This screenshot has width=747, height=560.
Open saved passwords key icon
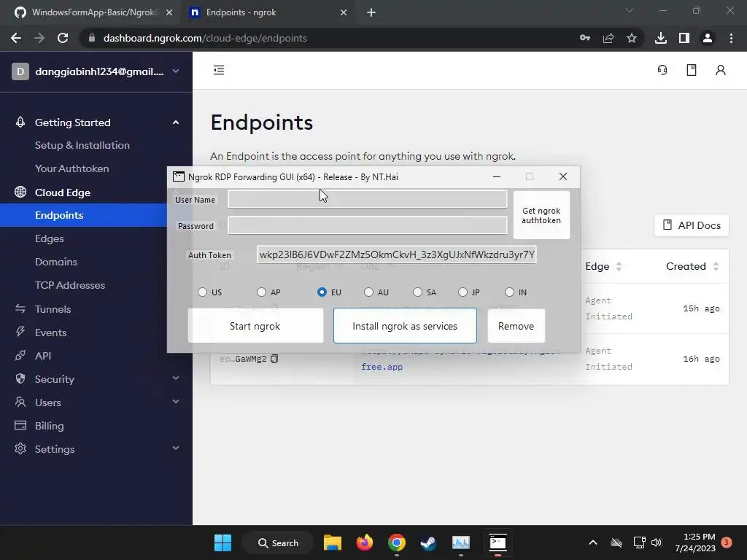click(x=585, y=38)
